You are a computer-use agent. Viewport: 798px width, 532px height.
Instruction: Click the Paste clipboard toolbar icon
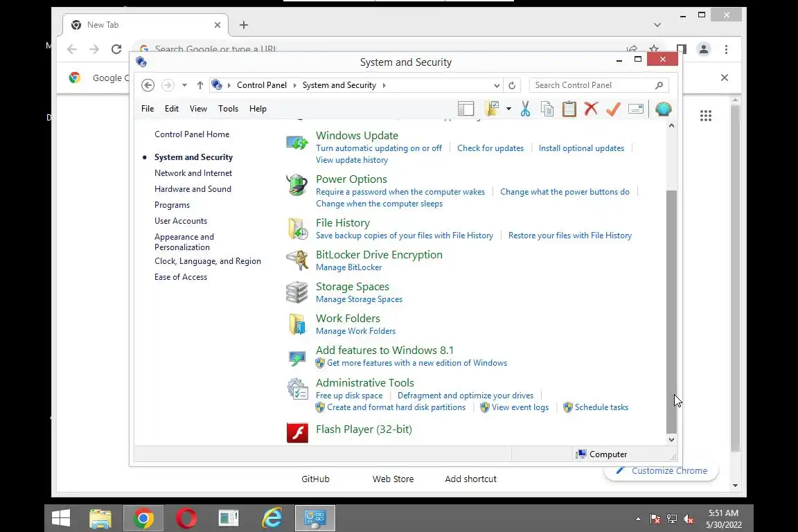[569, 109]
